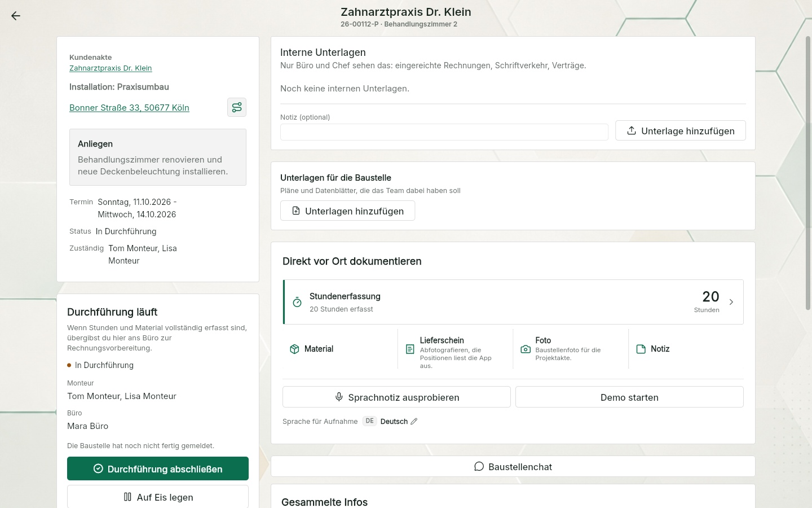Open the Foto tile
The height and width of the screenshot is (508, 812).
571,349
